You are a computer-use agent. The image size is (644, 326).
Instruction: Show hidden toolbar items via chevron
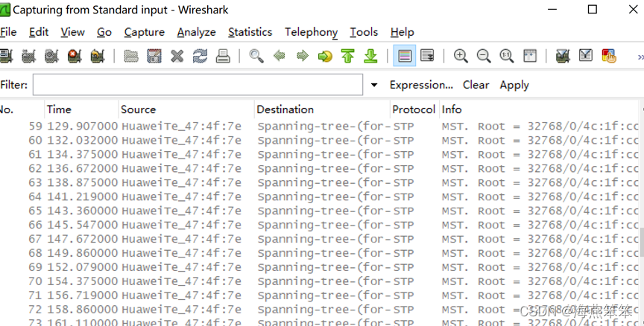[640, 57]
